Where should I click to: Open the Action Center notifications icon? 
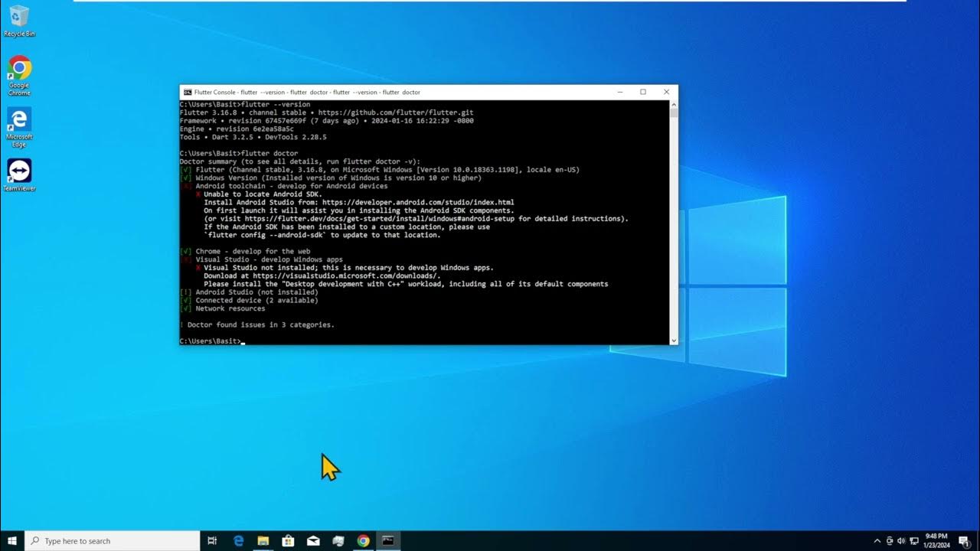point(964,541)
